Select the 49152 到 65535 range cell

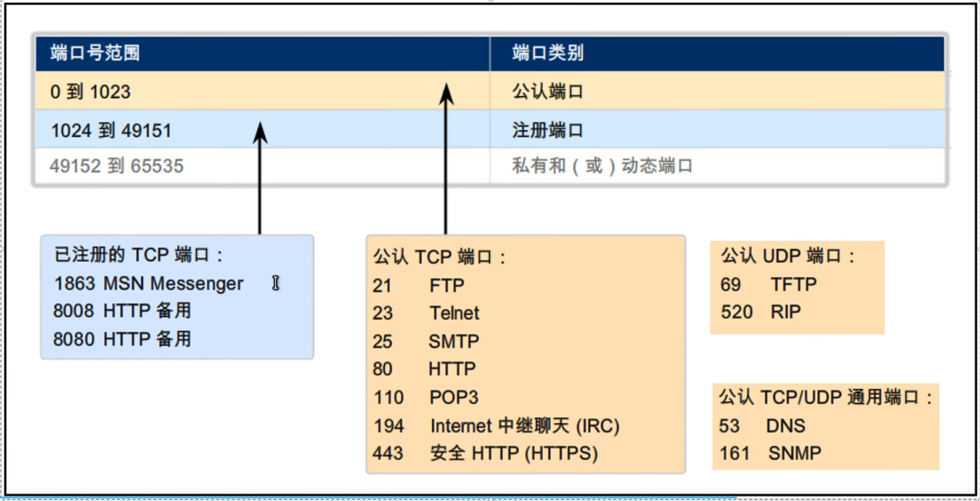(x=117, y=166)
